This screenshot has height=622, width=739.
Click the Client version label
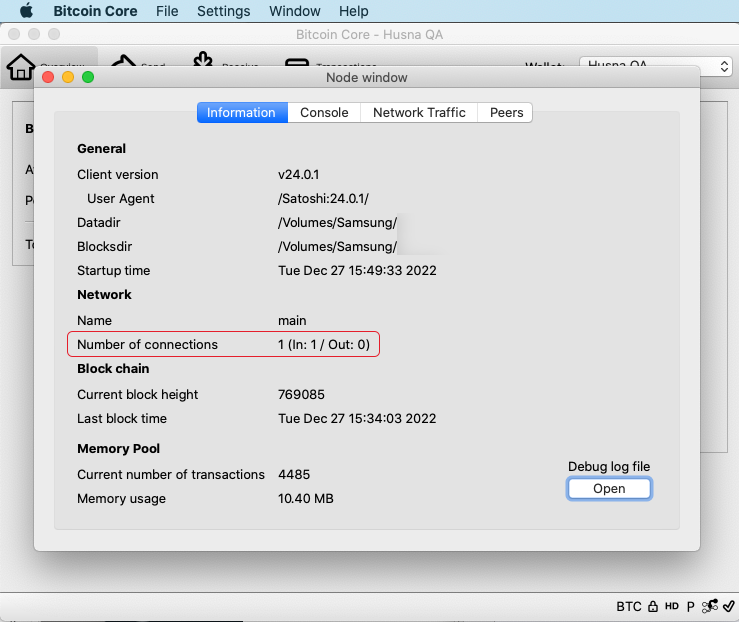tap(118, 175)
